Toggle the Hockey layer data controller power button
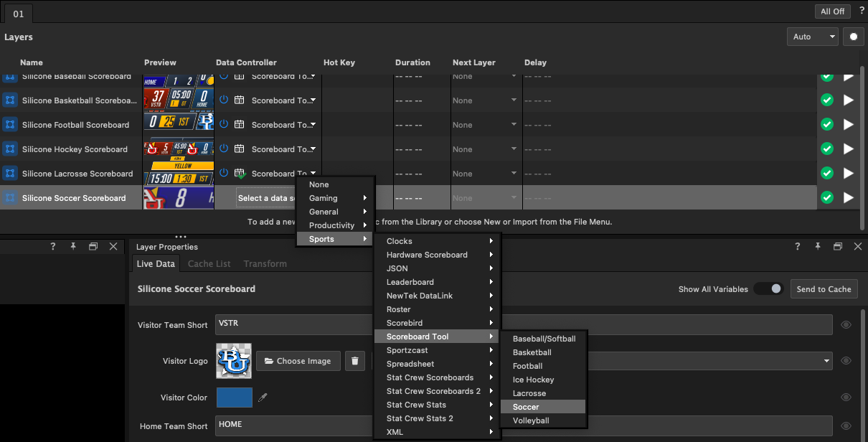 tap(224, 149)
